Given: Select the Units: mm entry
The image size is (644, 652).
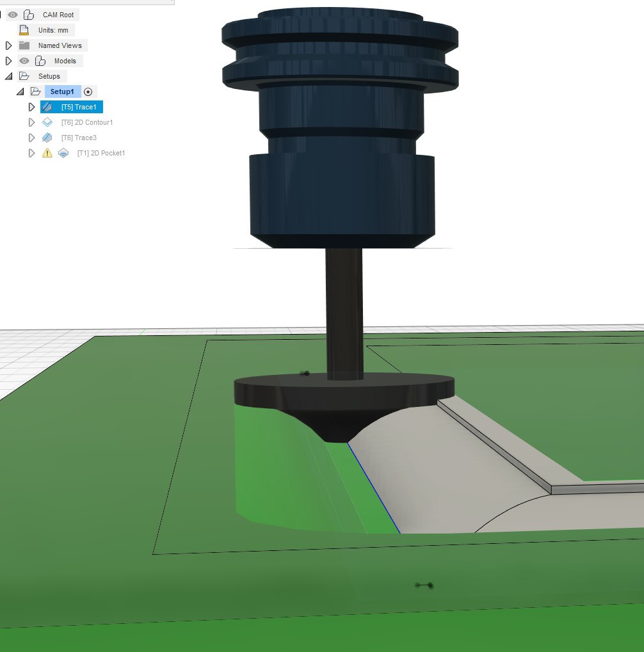Looking at the screenshot, I should 53,30.
